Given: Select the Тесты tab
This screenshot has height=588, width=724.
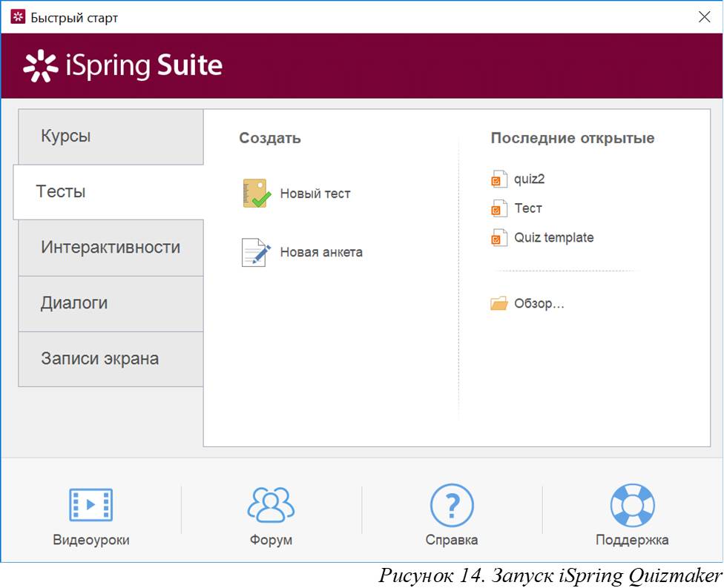Looking at the screenshot, I should coord(108,192).
